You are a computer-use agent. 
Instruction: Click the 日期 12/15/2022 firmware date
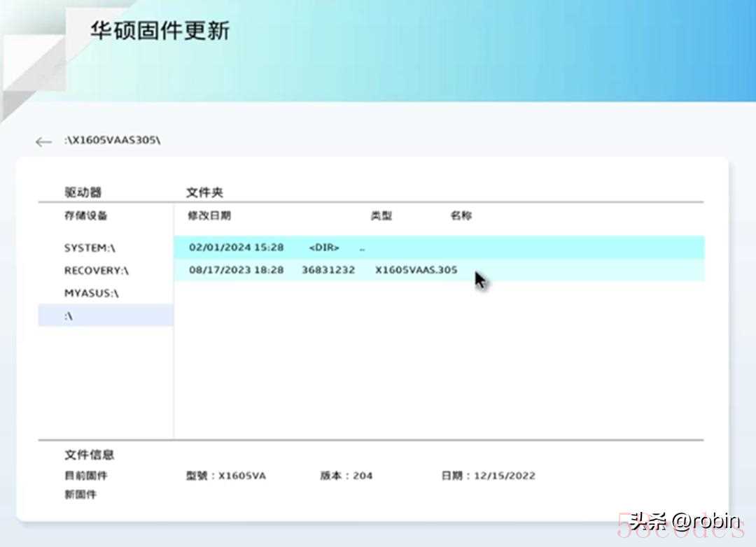pos(488,476)
